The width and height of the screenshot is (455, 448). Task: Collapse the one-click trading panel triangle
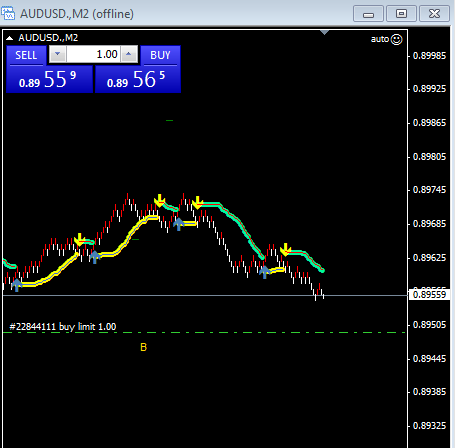[x=10, y=38]
